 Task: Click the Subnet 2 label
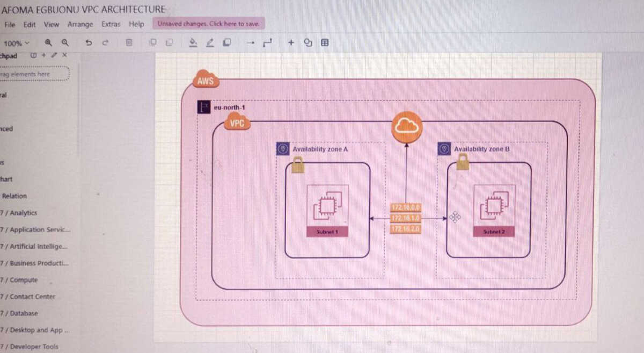494,232
